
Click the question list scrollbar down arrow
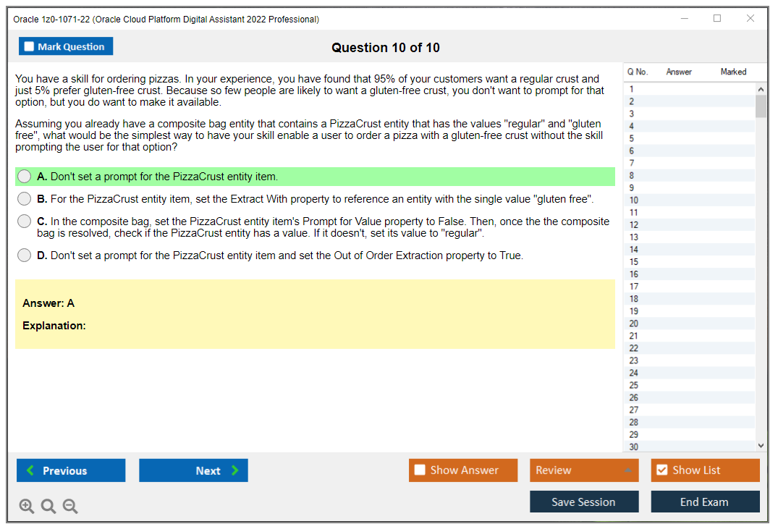[x=761, y=445]
